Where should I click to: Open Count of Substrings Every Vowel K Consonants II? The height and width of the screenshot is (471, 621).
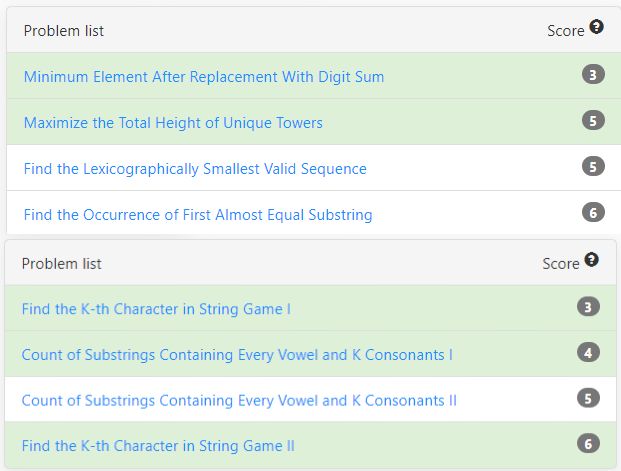click(239, 400)
